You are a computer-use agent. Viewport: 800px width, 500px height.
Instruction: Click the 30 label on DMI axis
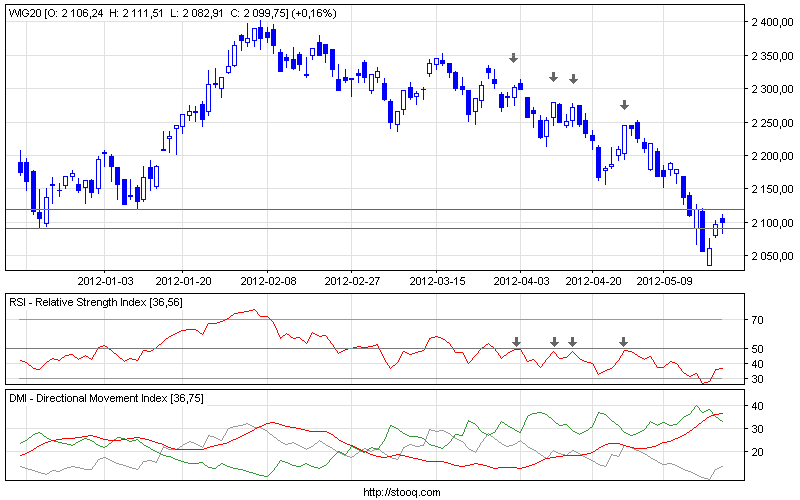(758, 429)
